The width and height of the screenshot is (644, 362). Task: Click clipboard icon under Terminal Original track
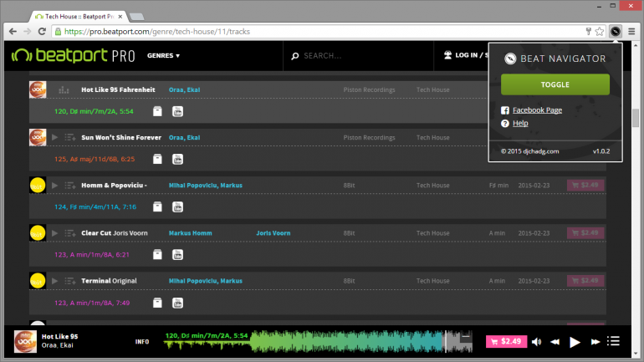157,303
